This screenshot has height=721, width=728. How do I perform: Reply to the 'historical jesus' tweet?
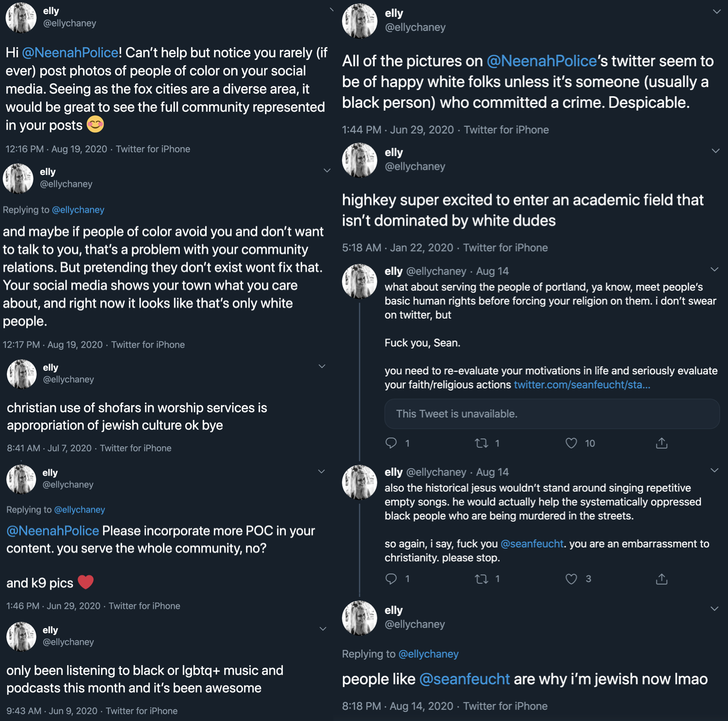coord(391,579)
